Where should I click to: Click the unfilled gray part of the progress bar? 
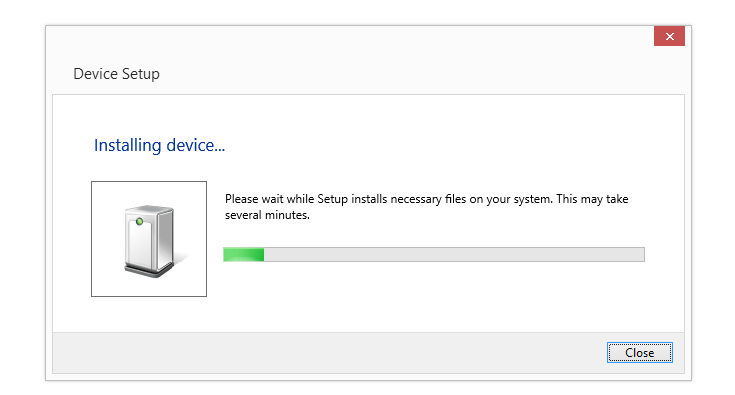click(x=454, y=254)
